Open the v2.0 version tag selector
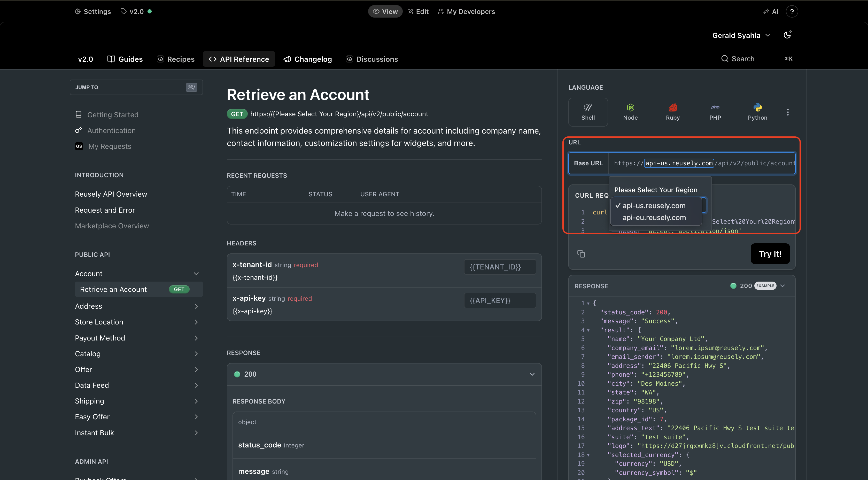Viewport: 868px width, 480px height. 136,11
